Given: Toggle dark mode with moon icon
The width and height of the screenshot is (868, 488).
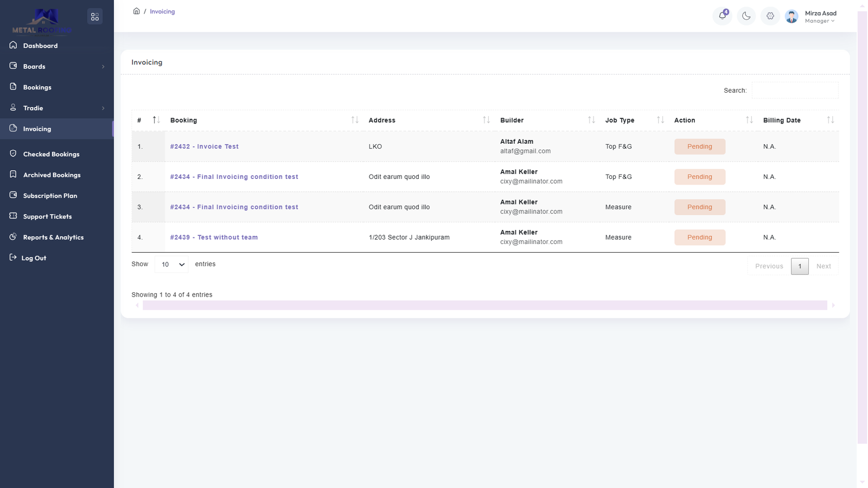Looking at the screenshot, I should point(746,16).
